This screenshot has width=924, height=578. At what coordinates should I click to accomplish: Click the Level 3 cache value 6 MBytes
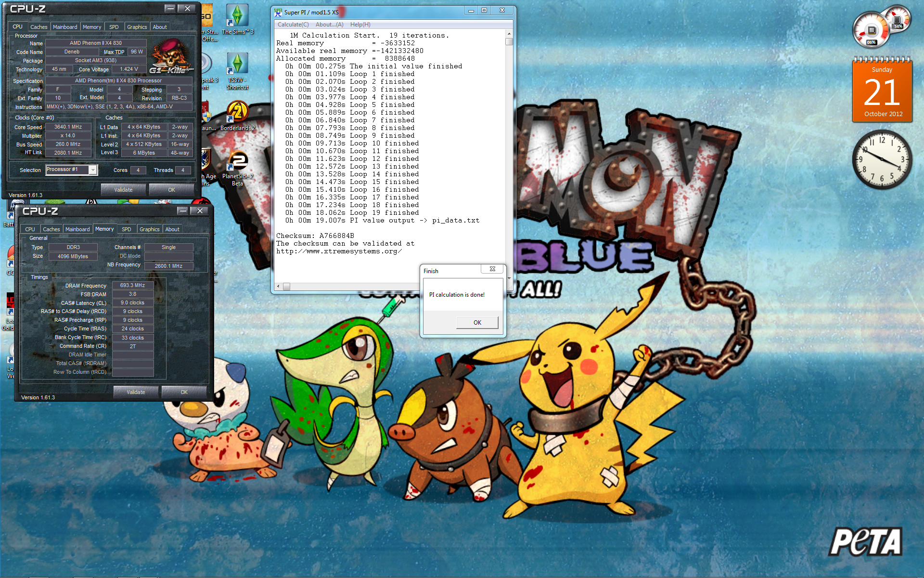144,153
